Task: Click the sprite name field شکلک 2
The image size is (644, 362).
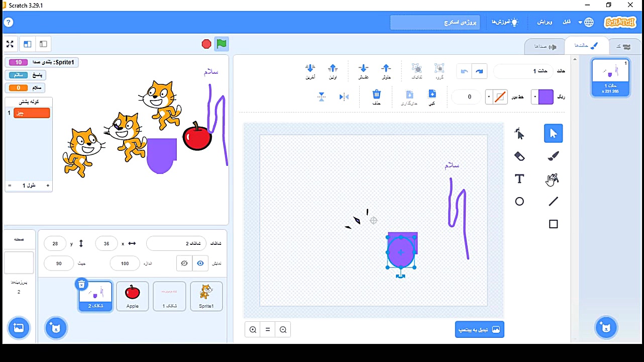Action: 176,243
